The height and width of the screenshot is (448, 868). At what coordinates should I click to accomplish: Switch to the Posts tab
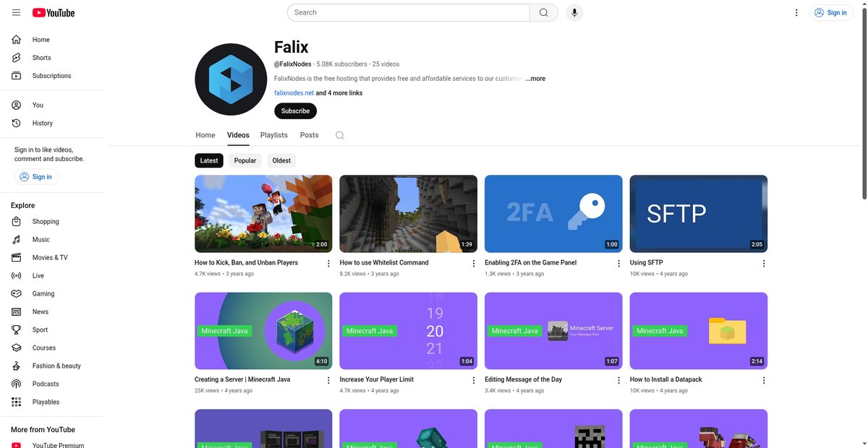click(x=310, y=135)
